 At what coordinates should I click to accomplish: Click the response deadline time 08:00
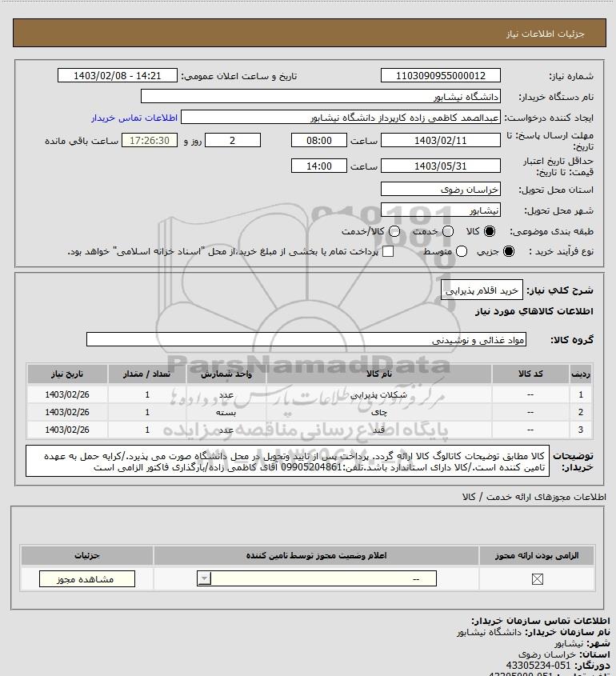coord(319,140)
